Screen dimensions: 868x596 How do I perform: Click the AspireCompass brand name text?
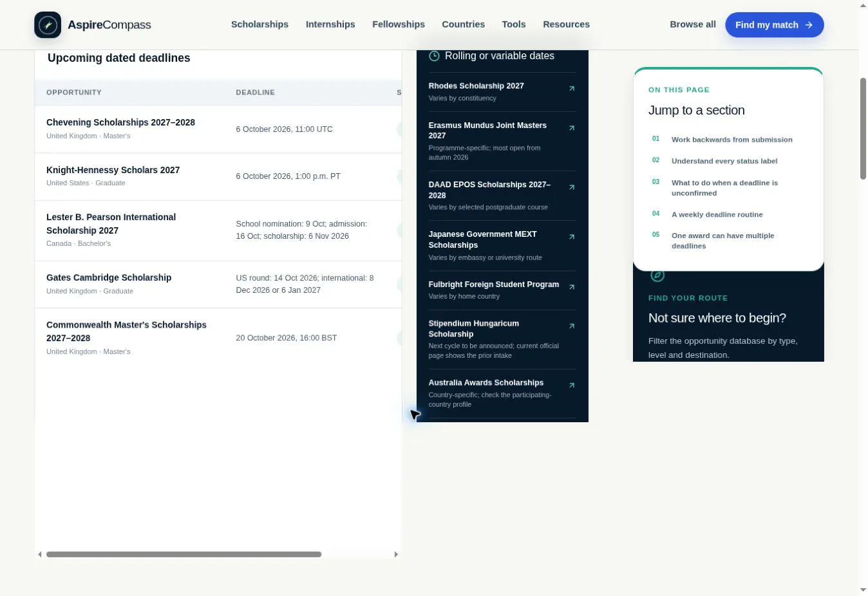[109, 25]
